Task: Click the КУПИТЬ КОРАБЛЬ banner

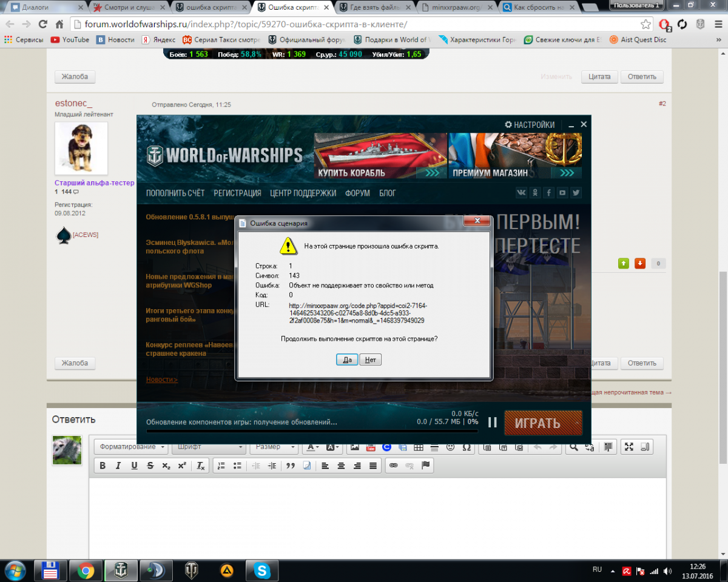Action: coord(380,156)
